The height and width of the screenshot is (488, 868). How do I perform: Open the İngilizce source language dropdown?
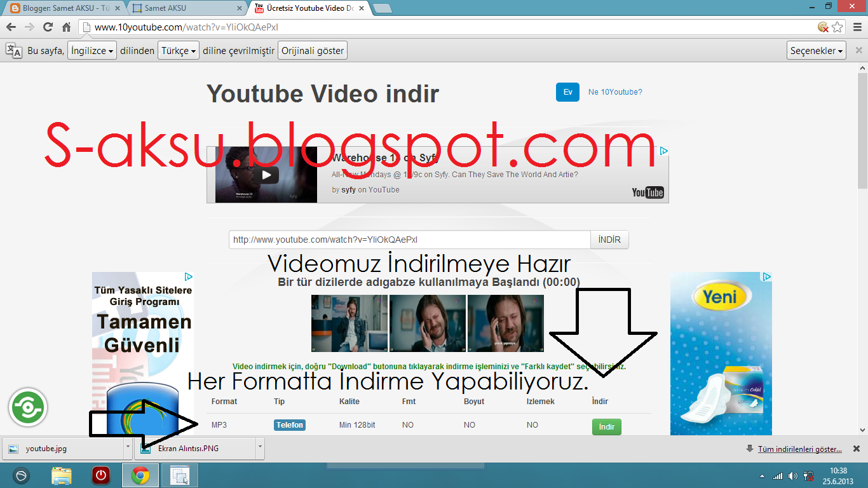pyautogui.click(x=92, y=51)
